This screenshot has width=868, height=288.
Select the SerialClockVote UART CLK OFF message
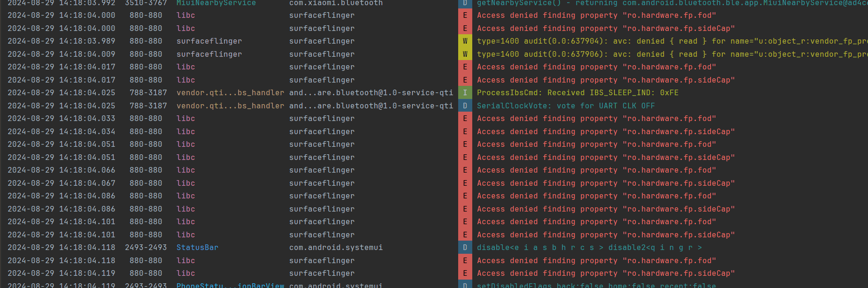[566, 106]
